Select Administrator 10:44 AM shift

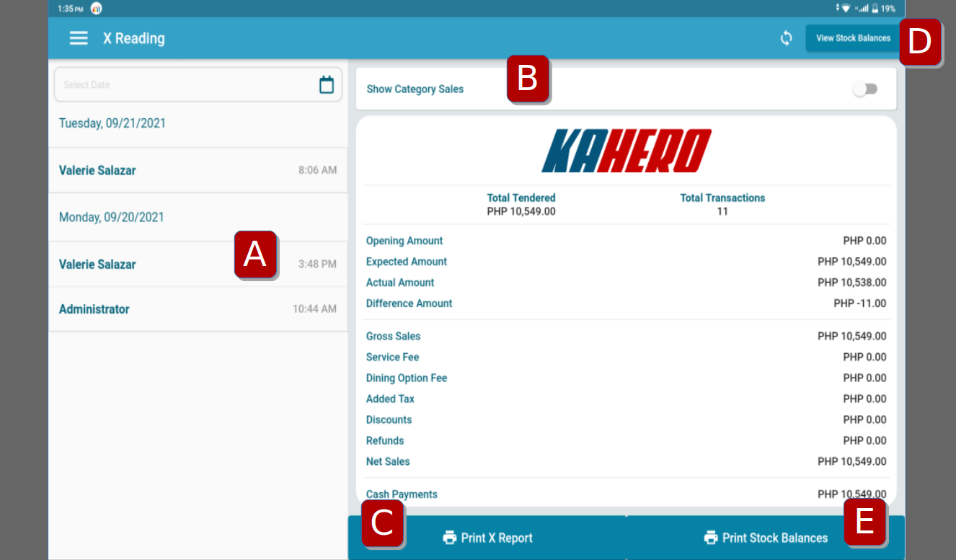click(x=198, y=309)
